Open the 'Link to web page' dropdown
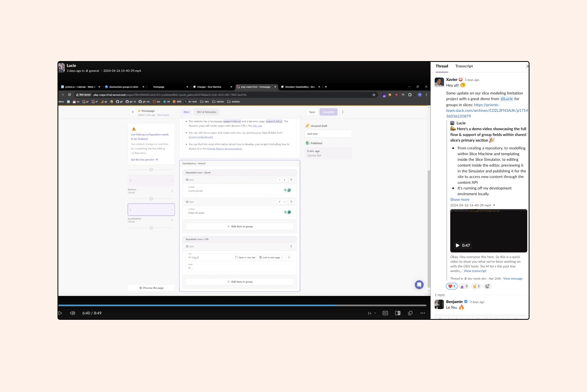The height and width of the screenshot is (392, 587). click(271, 257)
